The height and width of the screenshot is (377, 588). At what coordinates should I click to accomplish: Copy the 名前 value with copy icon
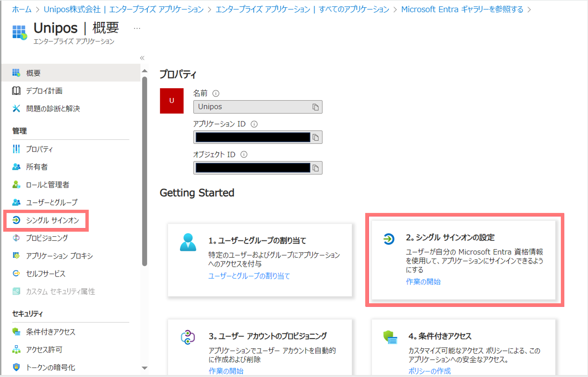click(x=316, y=107)
